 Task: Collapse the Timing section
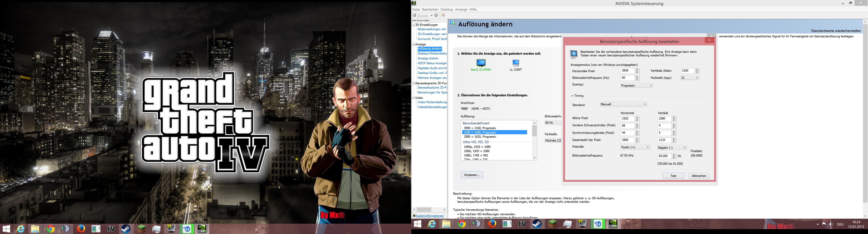point(572,96)
